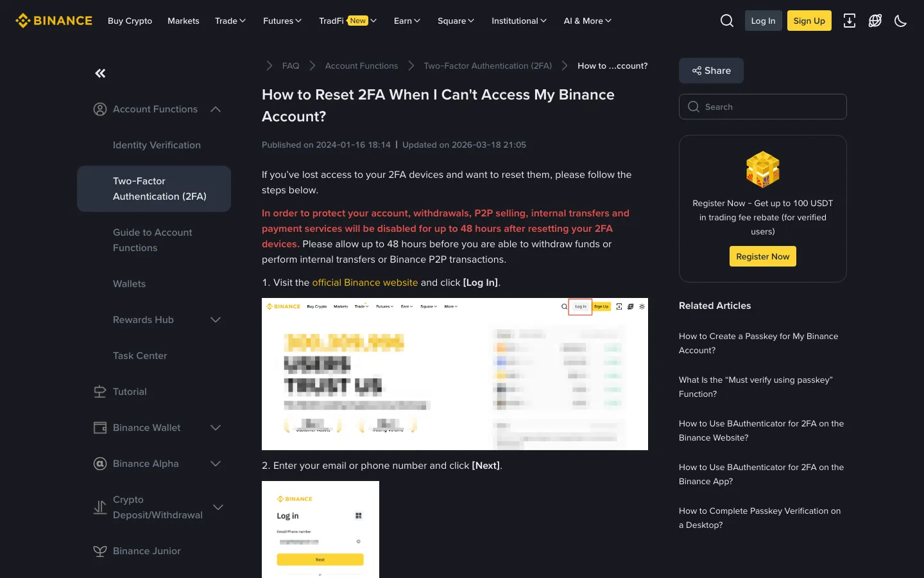Image resolution: width=924 pixels, height=578 pixels.
Task: Click the Binance Alpha icon
Action: click(100, 464)
